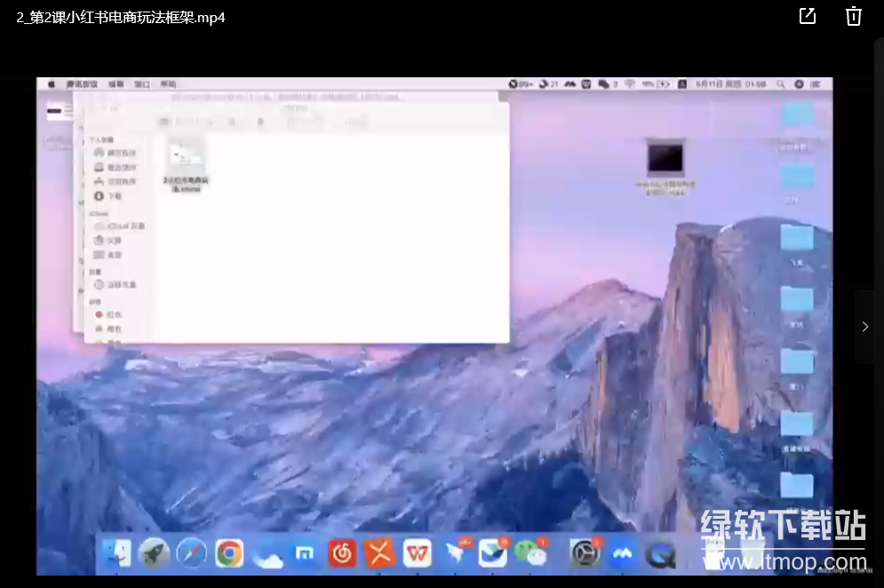
Task: Open Launchpad rocket icon in dock
Action: pos(155,553)
